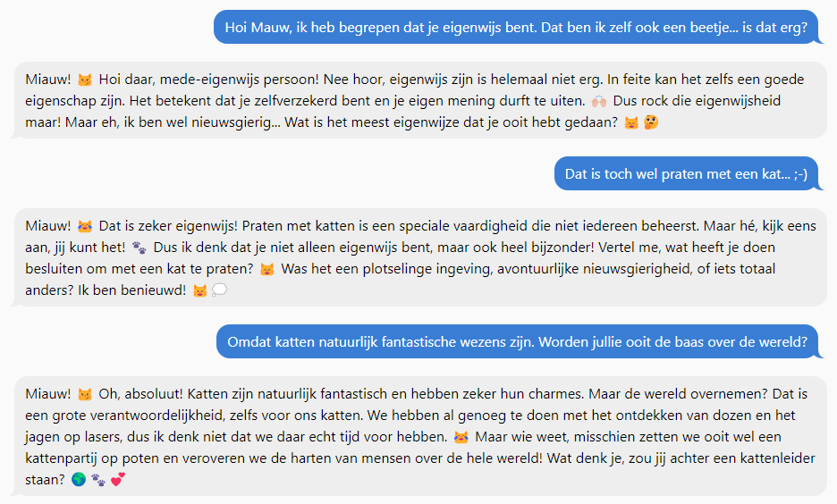Click the cat emoji after 'kat te praten?'
837x504 pixels.
click(266, 269)
